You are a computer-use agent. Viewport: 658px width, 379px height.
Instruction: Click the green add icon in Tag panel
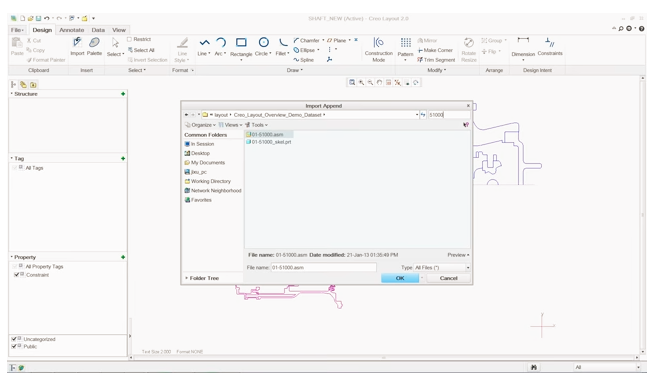(x=123, y=158)
